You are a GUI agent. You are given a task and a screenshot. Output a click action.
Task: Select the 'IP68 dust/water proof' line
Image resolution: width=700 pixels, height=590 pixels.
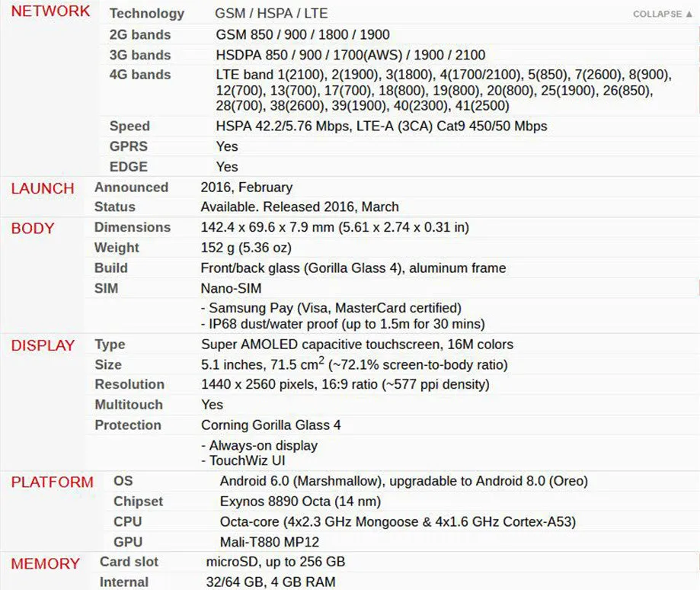[343, 324]
